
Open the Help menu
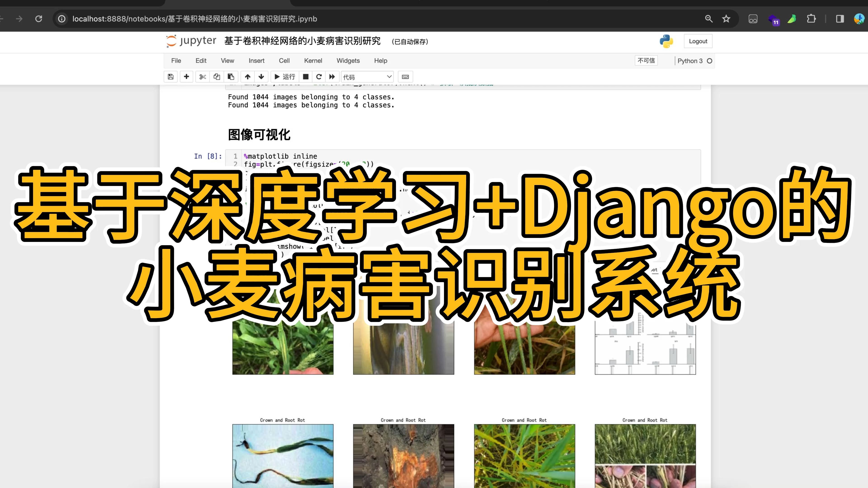tap(380, 61)
